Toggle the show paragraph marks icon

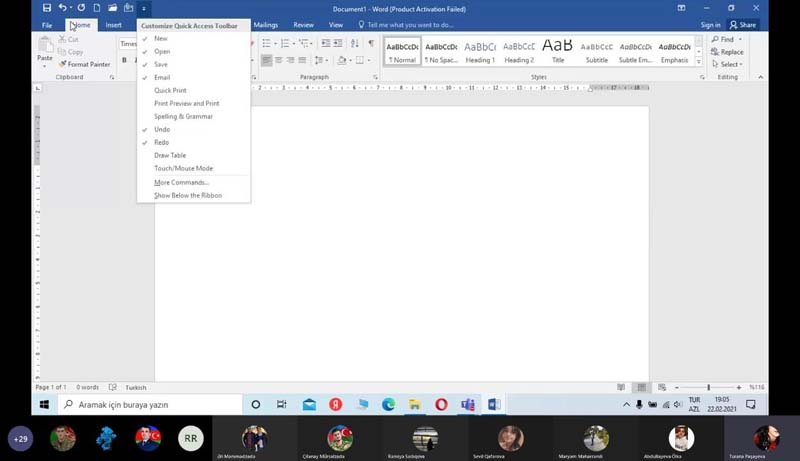click(x=371, y=44)
